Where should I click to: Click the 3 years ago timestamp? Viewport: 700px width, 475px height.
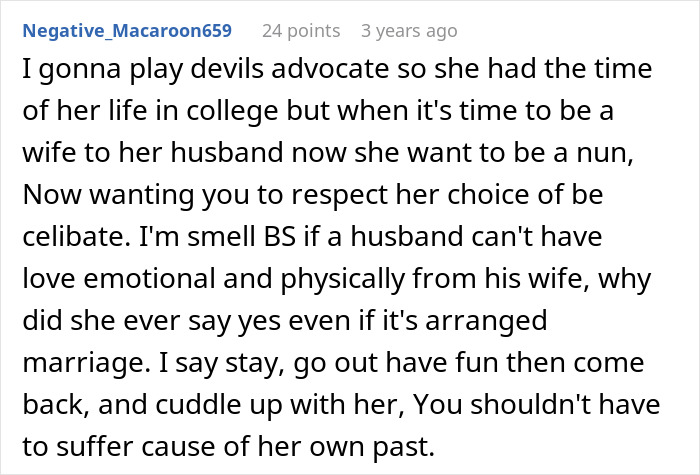coord(409,30)
